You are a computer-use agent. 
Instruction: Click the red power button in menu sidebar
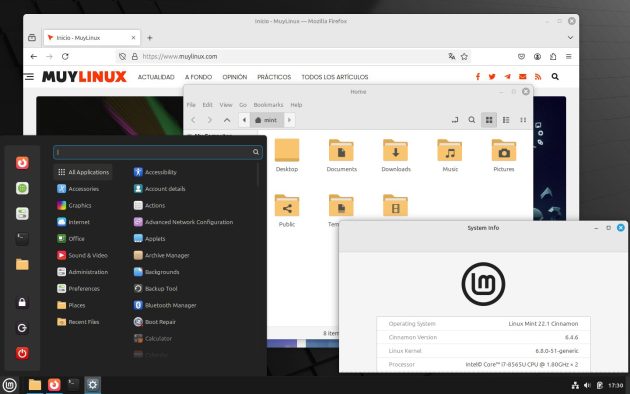click(x=22, y=353)
